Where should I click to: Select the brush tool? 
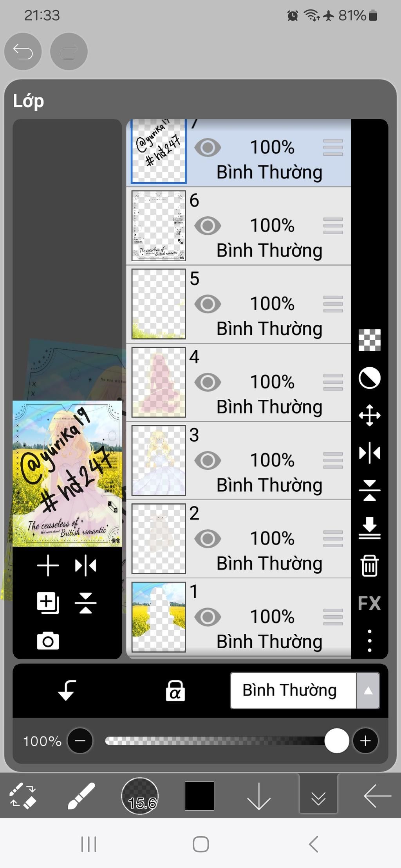(81, 796)
